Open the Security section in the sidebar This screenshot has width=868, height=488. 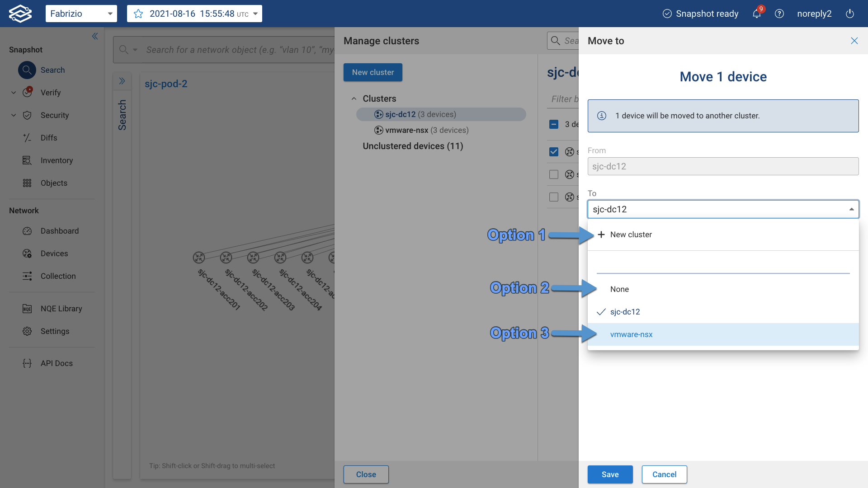tap(55, 115)
